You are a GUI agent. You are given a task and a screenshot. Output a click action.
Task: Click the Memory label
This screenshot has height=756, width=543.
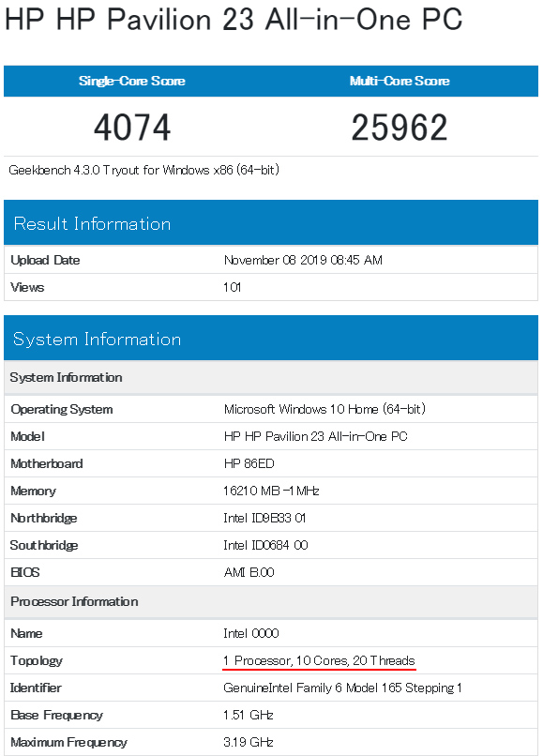(x=33, y=491)
